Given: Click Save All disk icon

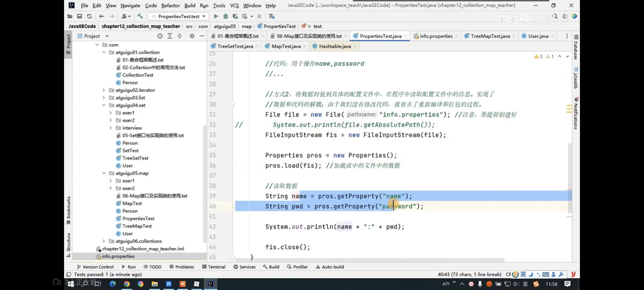Looking at the screenshot, I should (x=80, y=16).
